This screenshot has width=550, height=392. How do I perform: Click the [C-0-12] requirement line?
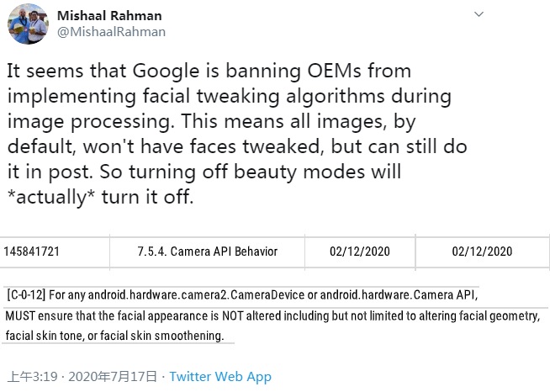tap(241, 295)
